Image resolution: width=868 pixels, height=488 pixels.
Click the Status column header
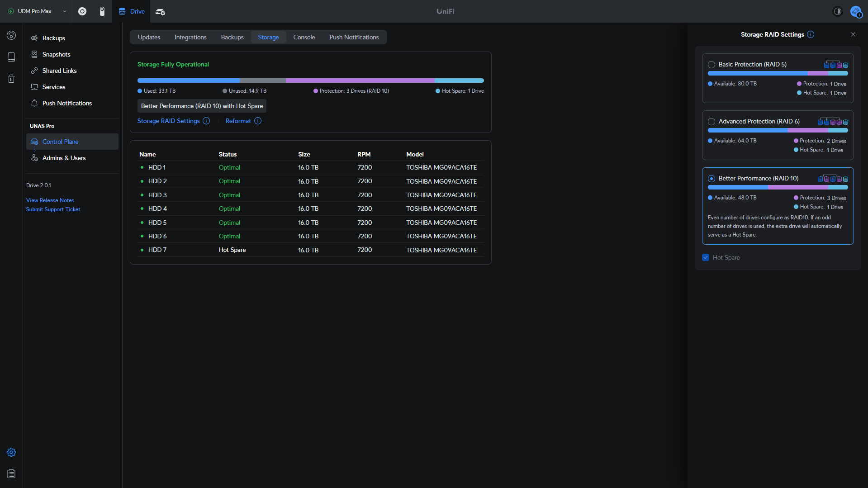click(228, 154)
